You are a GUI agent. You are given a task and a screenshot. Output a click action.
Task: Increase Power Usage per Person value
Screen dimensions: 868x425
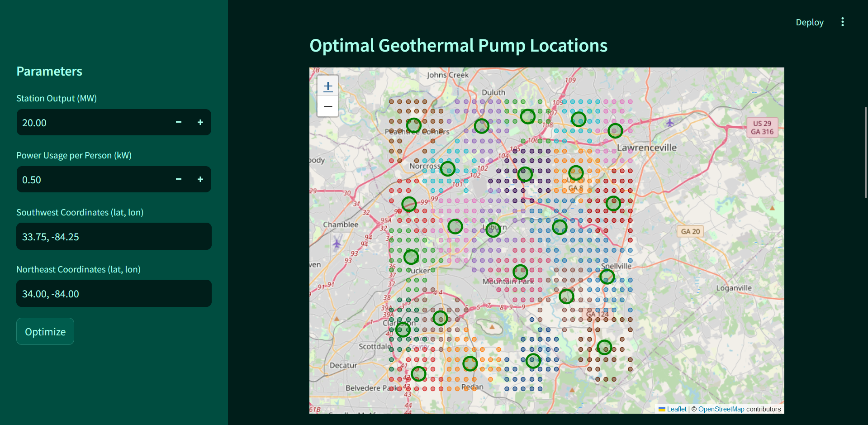pos(200,179)
